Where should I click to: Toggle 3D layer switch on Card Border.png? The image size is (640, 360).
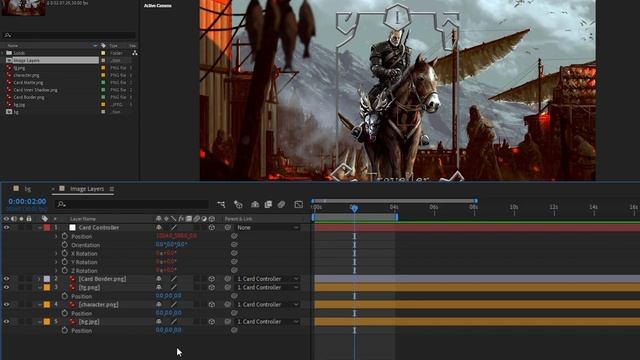pos(211,279)
